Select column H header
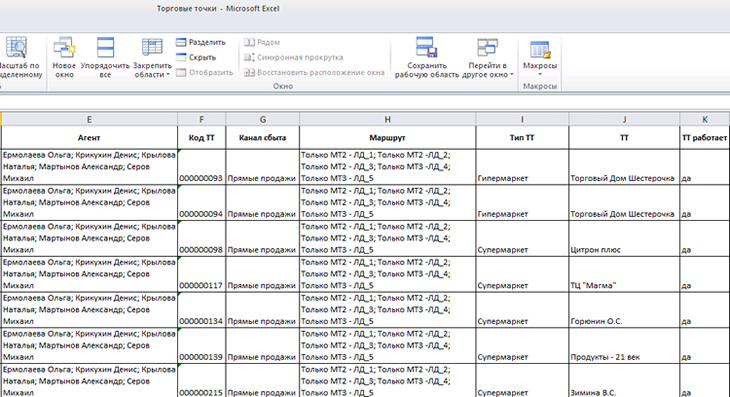 (x=387, y=120)
